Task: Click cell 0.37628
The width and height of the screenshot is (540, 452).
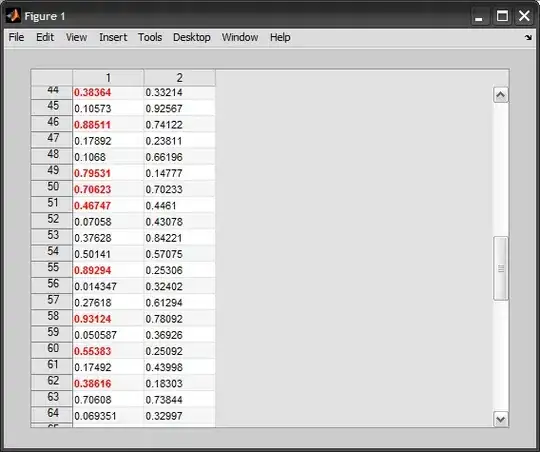Action: point(108,238)
